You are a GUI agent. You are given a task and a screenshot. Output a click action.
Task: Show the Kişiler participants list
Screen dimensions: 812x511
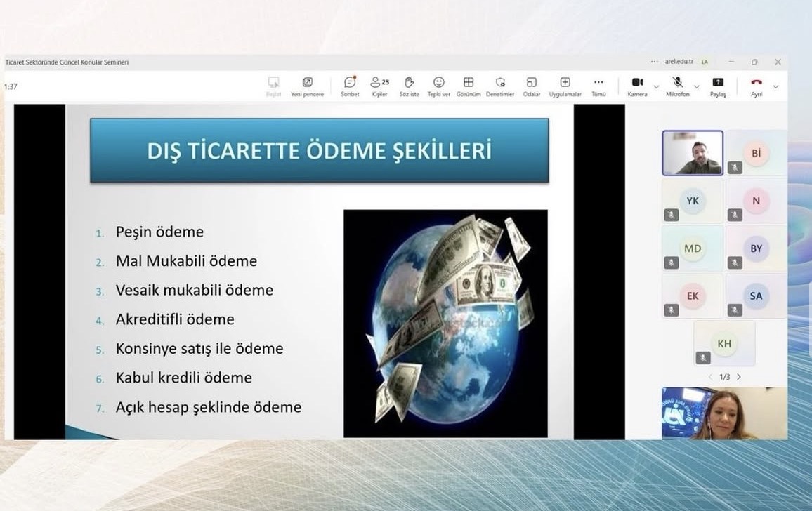pos(379,86)
